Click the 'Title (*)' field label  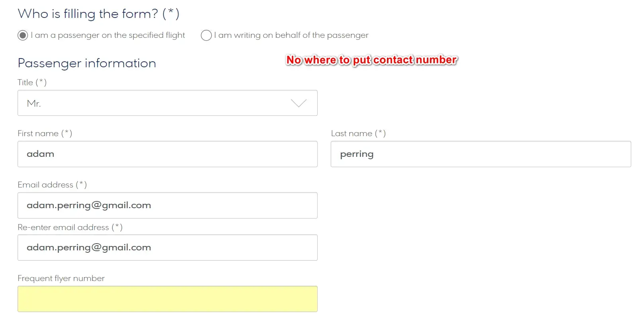(32, 82)
